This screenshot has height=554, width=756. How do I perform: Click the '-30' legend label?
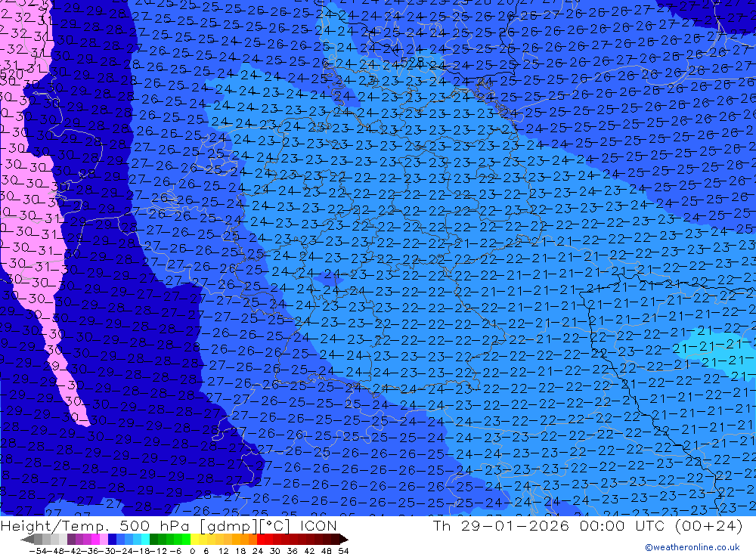108,551
